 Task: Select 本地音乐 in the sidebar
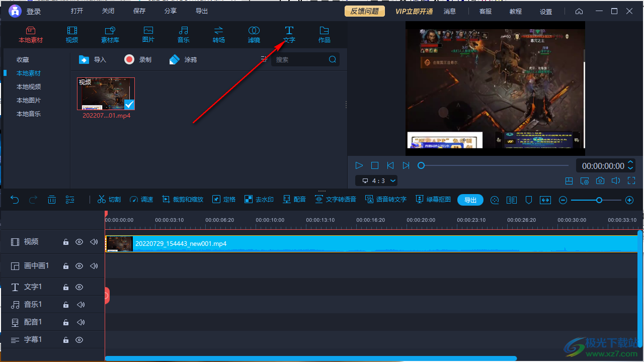click(x=29, y=114)
